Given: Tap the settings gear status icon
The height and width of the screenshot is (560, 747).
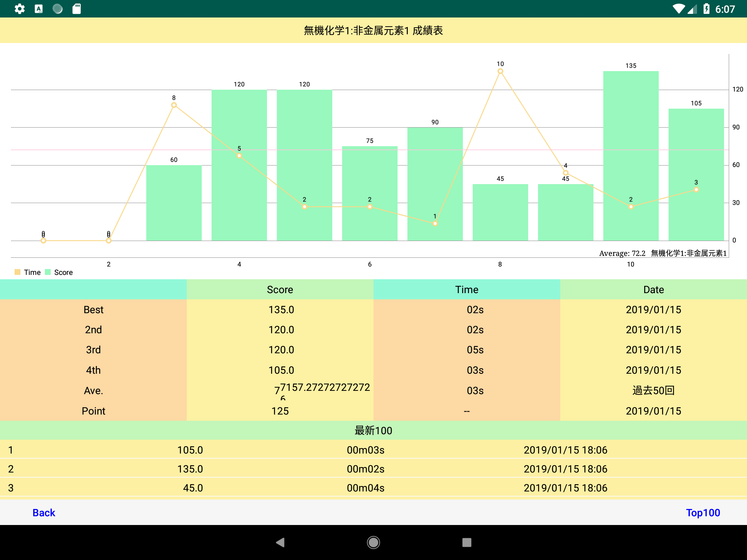Looking at the screenshot, I should click(x=20, y=9).
